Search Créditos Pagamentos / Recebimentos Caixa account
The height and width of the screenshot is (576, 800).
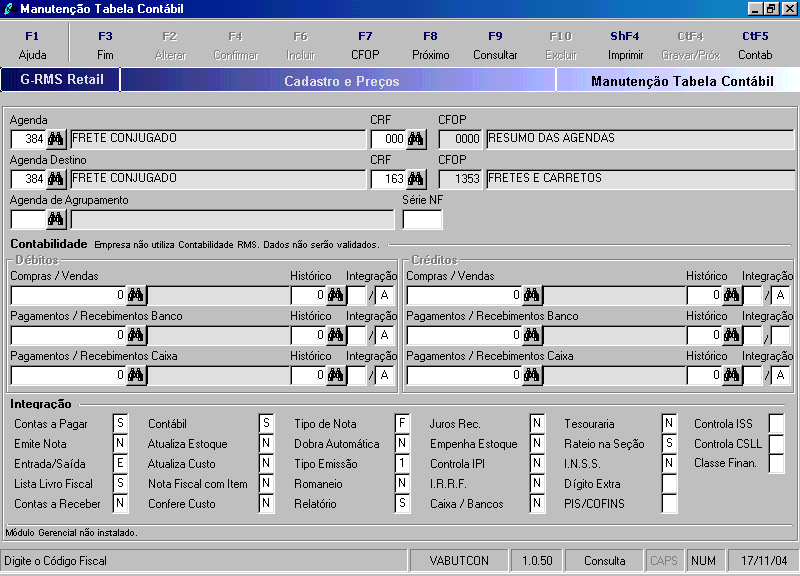(x=532, y=375)
